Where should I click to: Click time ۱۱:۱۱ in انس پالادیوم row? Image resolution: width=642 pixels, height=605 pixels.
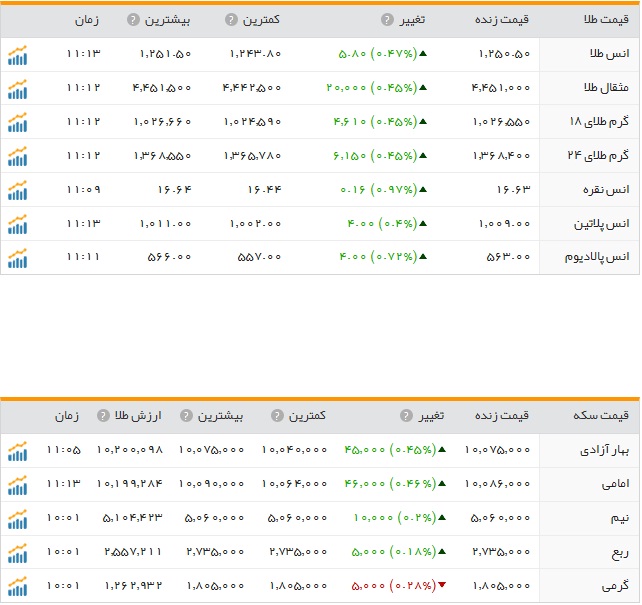tap(83, 257)
